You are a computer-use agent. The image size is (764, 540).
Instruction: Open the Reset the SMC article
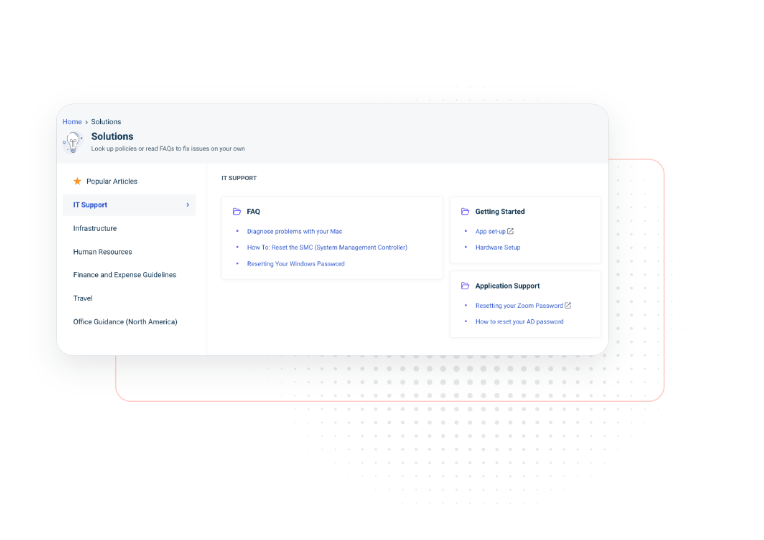click(x=327, y=248)
